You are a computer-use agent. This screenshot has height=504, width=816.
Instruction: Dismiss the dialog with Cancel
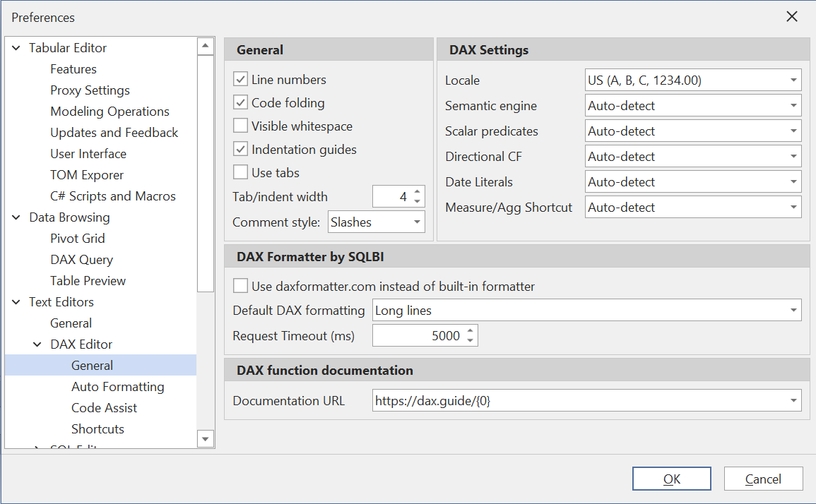tap(763, 478)
